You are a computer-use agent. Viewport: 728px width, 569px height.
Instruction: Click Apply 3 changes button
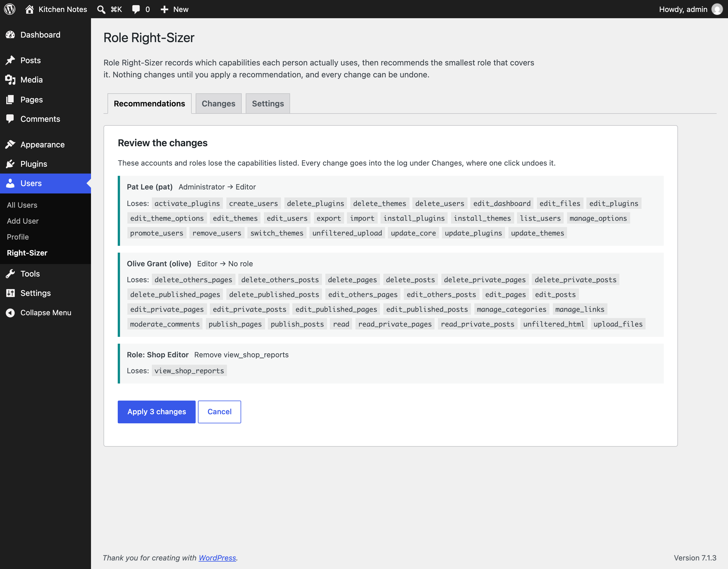[157, 412]
